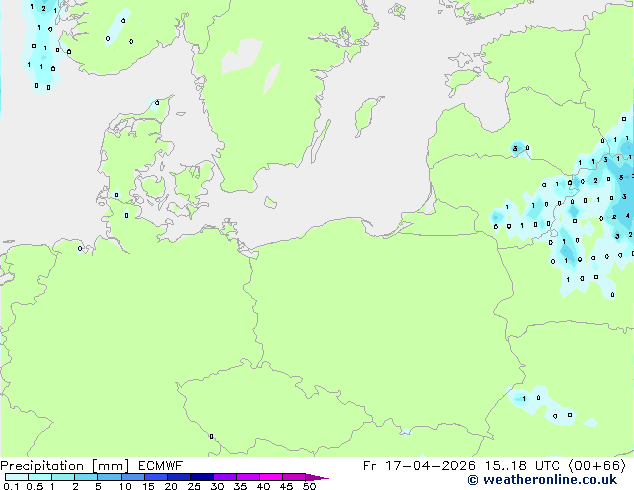Select the 20–25 mm dark blue swatch
Viewport: 634px width, 490px height.
(178, 477)
